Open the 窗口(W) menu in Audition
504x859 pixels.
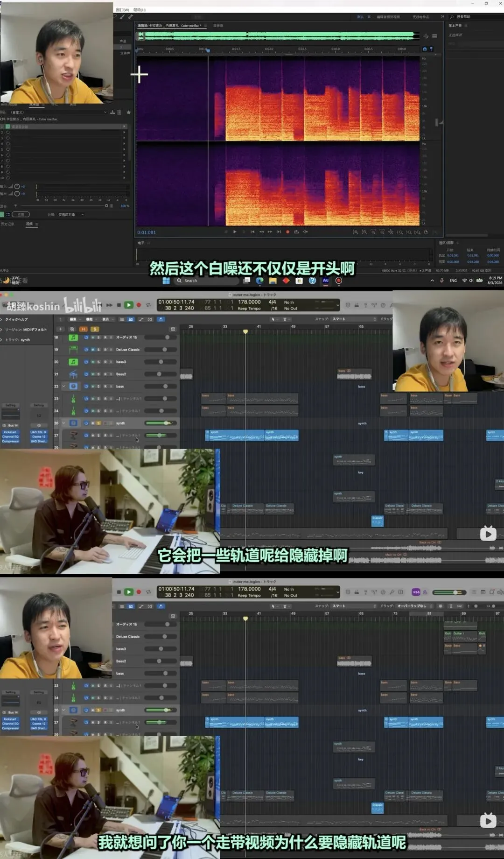[123, 9]
